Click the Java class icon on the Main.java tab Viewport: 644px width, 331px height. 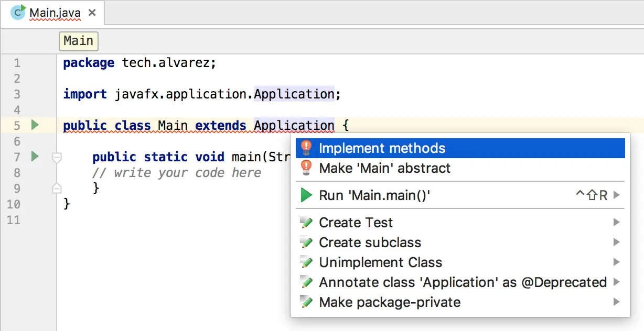click(18, 12)
